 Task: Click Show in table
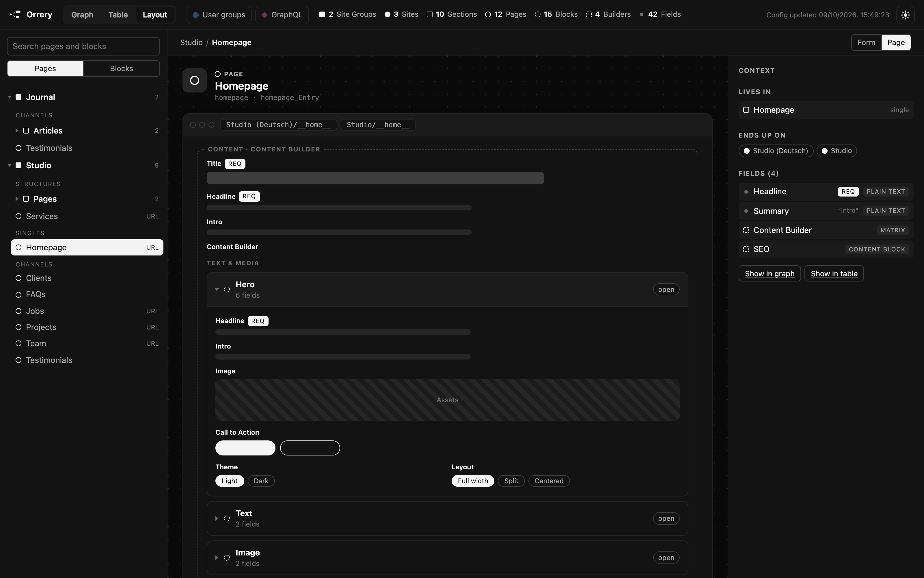(834, 274)
